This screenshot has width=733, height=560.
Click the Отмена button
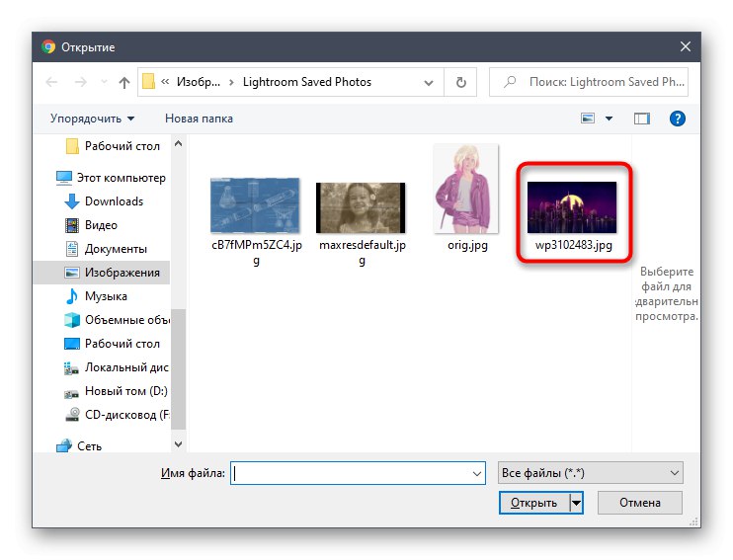(640, 503)
